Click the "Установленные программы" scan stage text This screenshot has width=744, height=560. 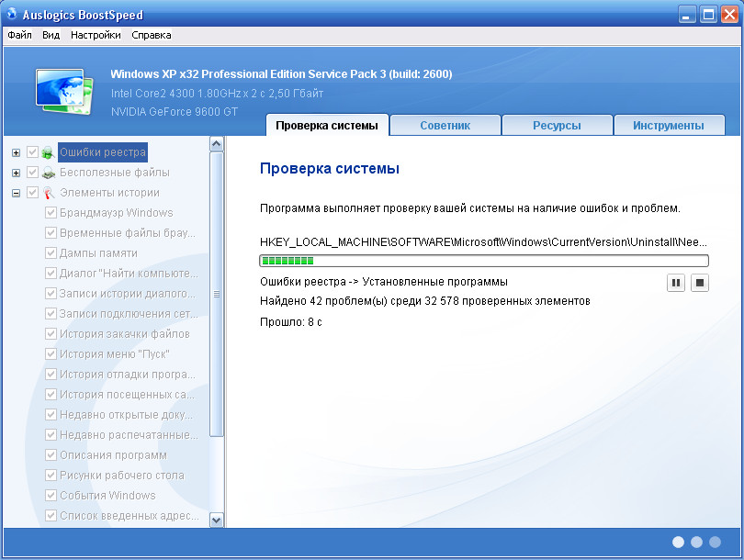(434, 282)
